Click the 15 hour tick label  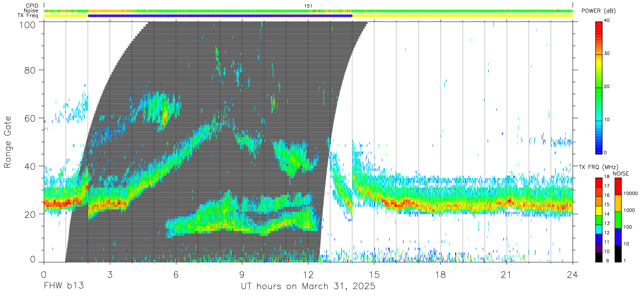(x=374, y=274)
